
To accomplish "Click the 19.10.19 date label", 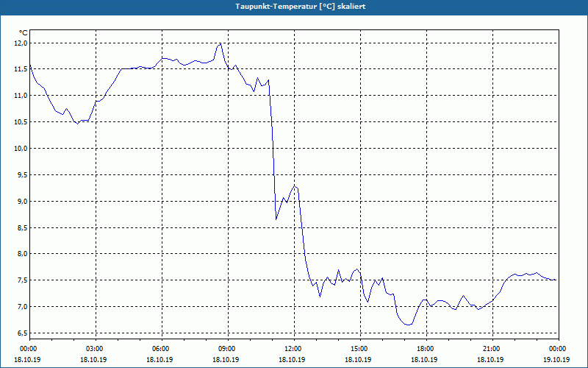I will (556, 360).
